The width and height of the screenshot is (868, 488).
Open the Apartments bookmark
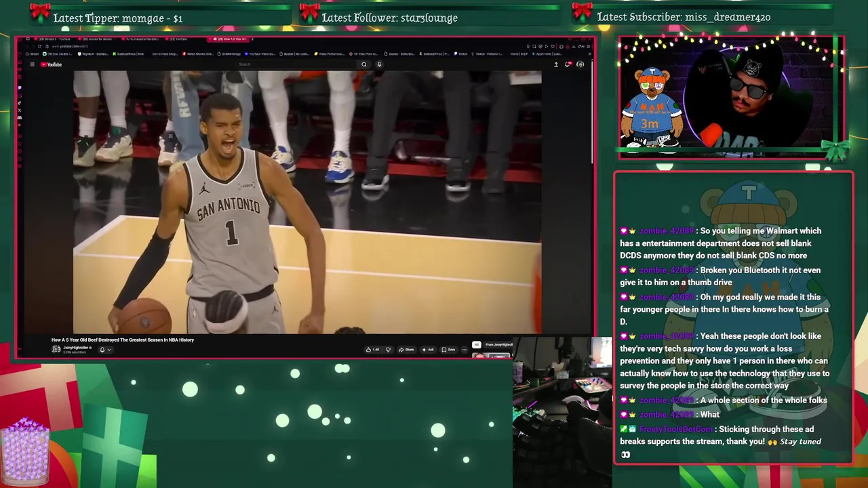(x=546, y=54)
